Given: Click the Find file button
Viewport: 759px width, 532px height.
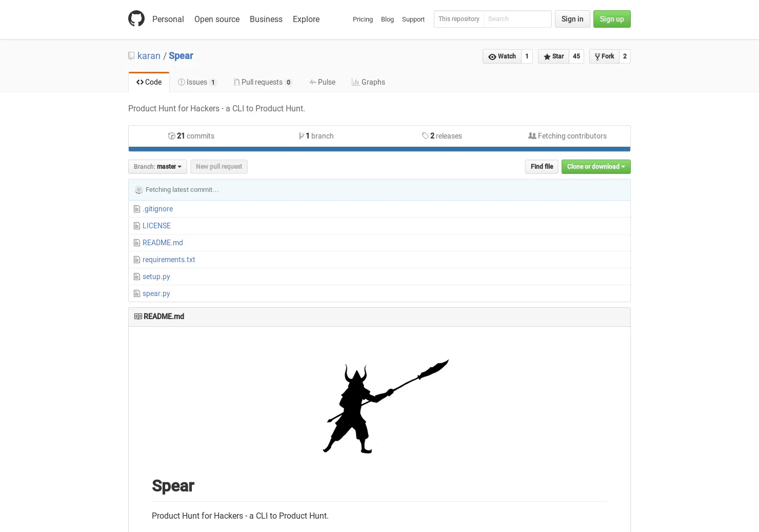Looking at the screenshot, I should click(x=542, y=167).
